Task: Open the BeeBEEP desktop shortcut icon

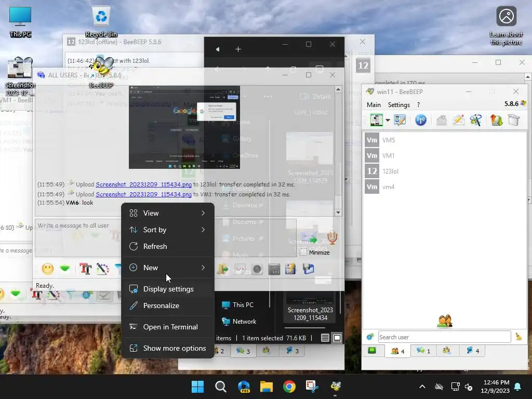Action: pos(101,71)
